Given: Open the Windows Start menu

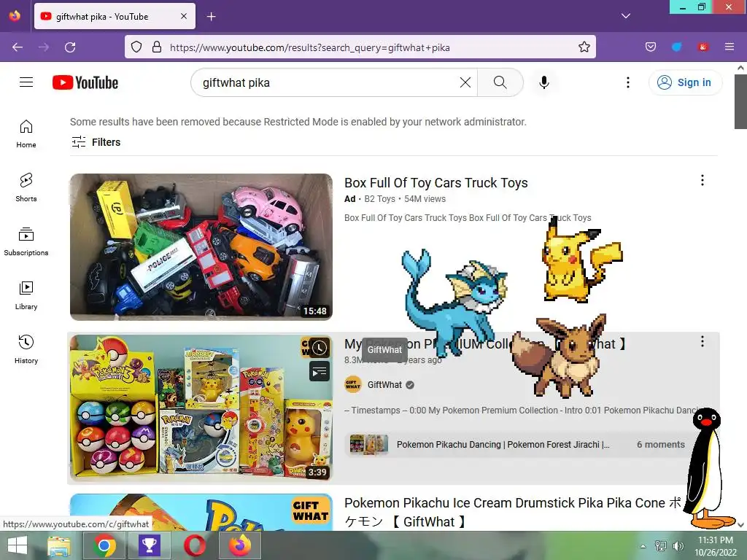Looking at the screenshot, I should tap(18, 545).
